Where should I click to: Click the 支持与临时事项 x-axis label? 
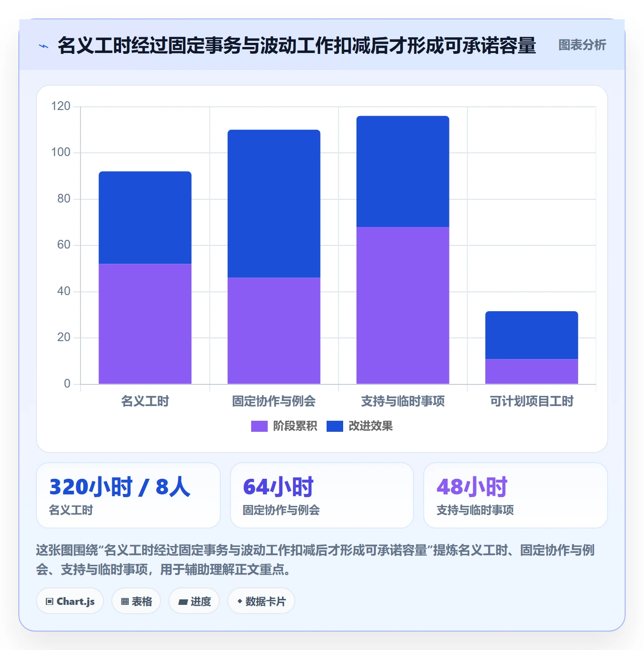click(402, 401)
